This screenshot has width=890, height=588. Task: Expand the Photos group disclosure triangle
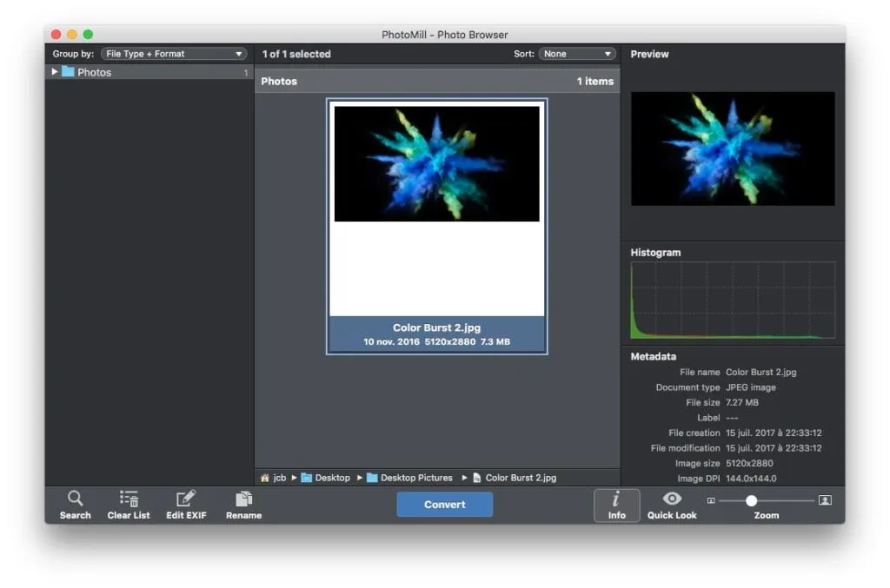55,72
